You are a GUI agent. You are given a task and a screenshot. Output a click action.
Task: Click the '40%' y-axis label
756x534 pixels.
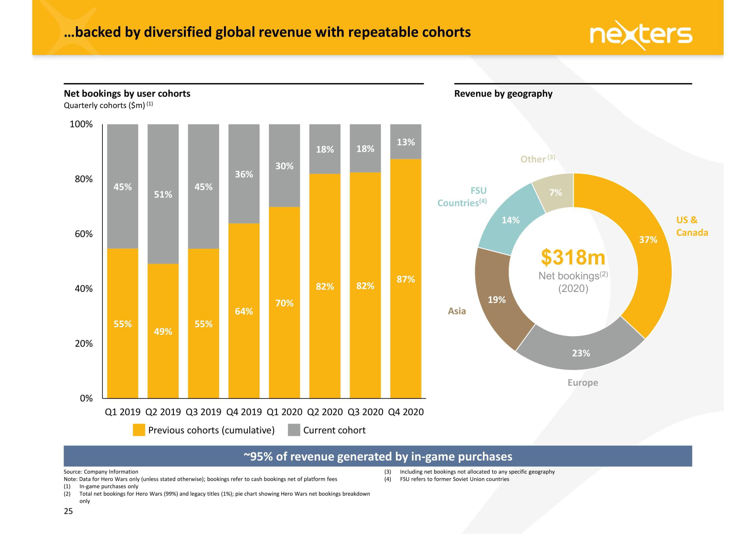pyautogui.click(x=84, y=289)
